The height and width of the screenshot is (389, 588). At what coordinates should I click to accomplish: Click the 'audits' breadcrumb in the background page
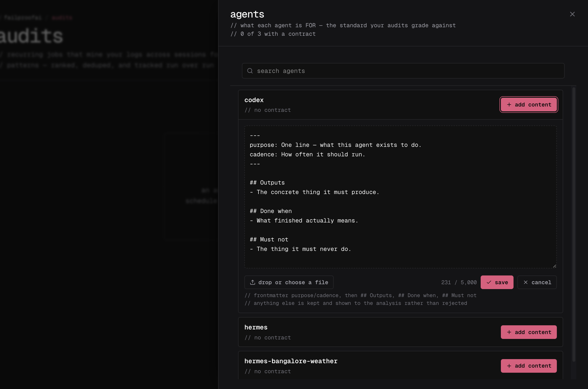coord(62,18)
